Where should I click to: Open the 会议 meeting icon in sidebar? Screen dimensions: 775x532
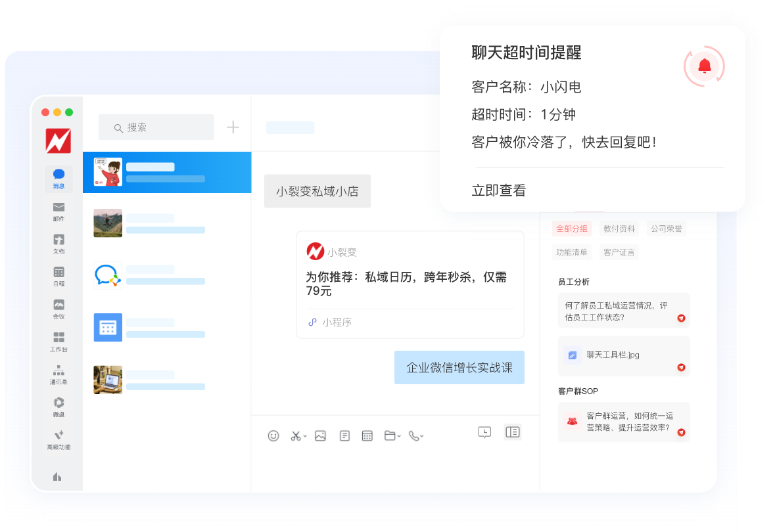click(59, 309)
